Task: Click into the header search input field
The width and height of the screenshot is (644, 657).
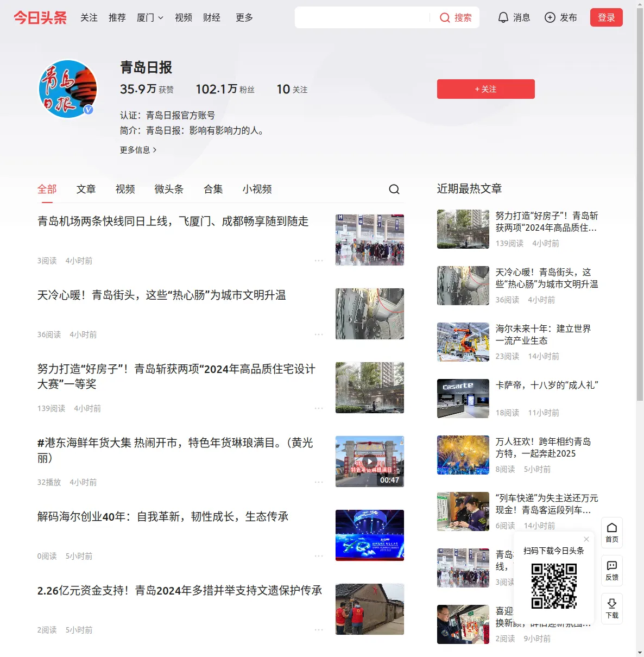Action: tap(362, 17)
